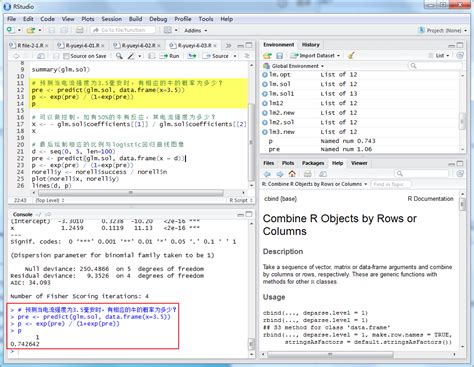Toggle the Source on Save checkbox
This screenshot has width=474, height=367.
[x=66, y=56]
